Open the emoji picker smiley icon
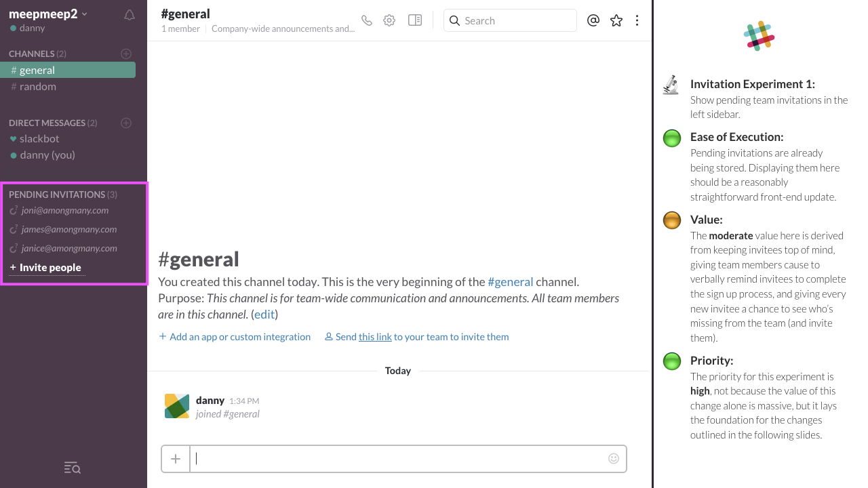The image size is (868, 488). [x=614, y=459]
